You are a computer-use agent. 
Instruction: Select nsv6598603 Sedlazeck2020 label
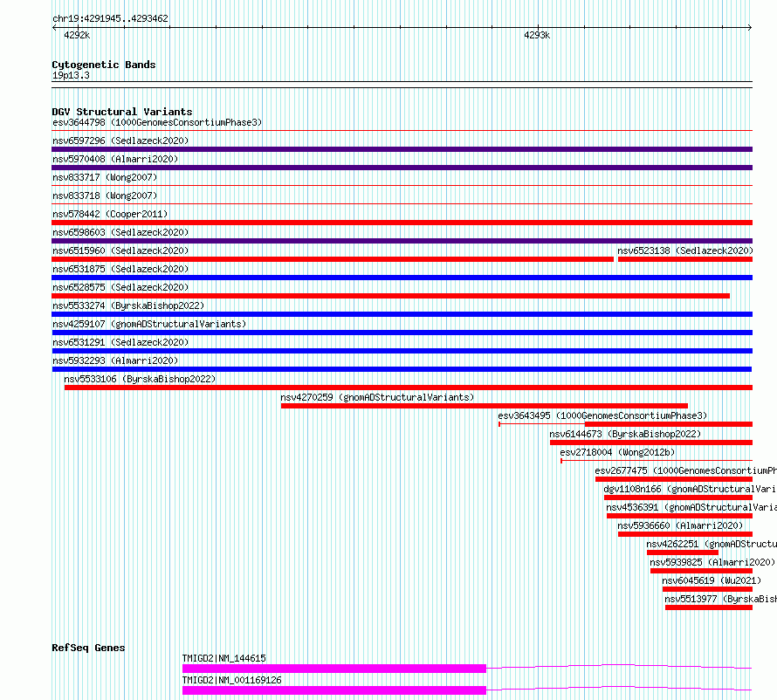[120, 232]
